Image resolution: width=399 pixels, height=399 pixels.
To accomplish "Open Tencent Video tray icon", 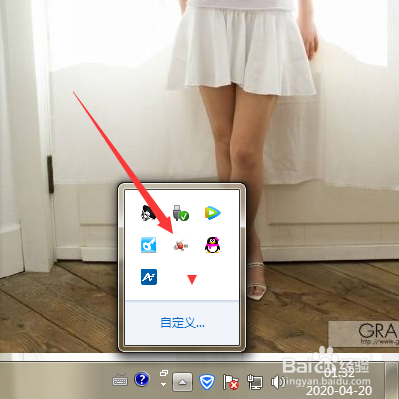I will click(212, 213).
